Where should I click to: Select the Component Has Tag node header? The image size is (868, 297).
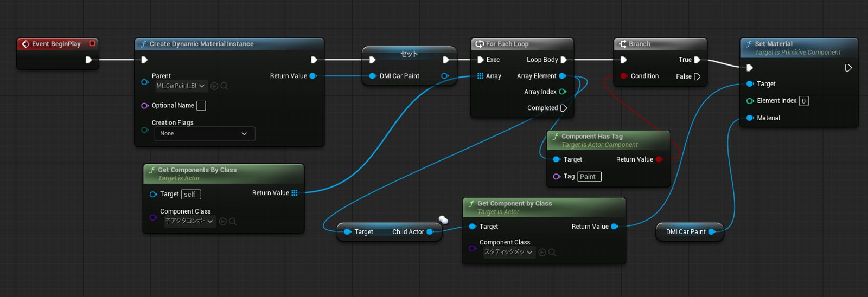coord(608,140)
